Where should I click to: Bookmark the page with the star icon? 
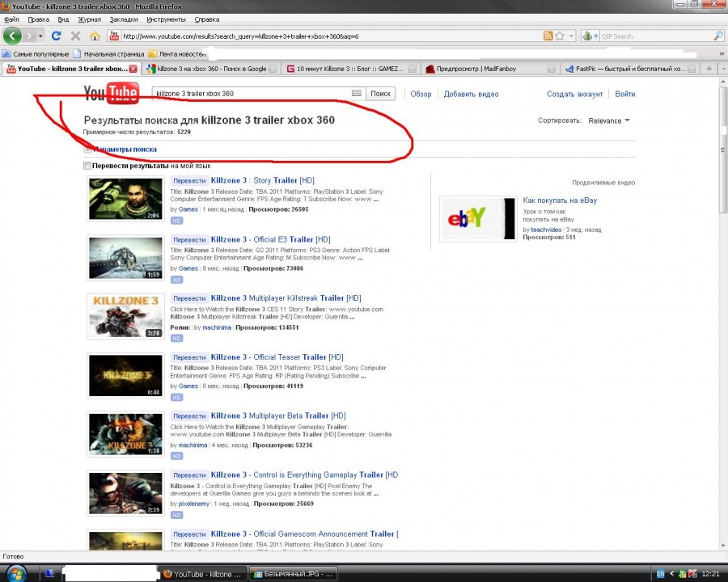pyautogui.click(x=561, y=36)
